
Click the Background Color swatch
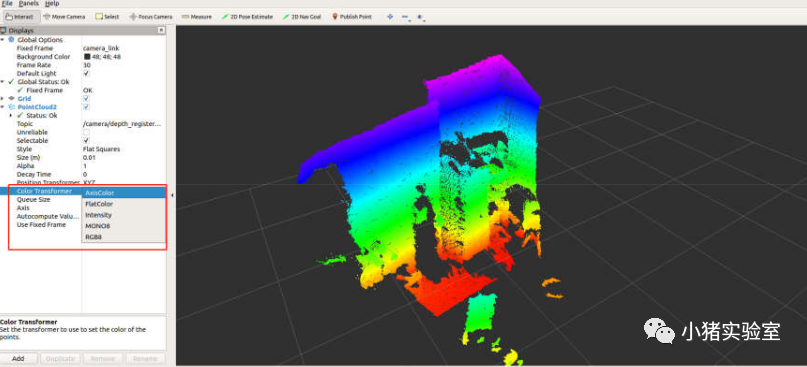[x=86, y=57]
